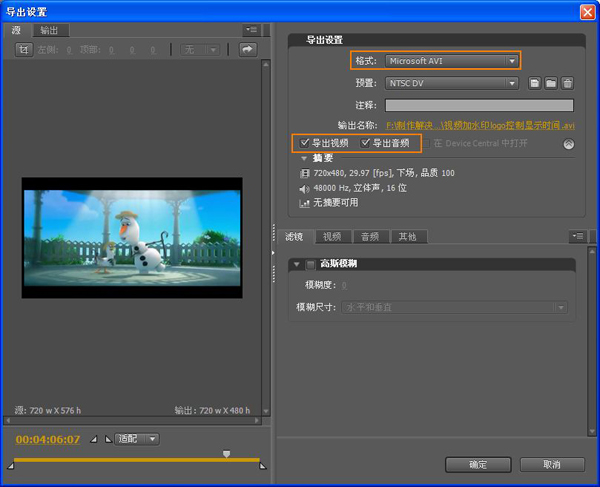Click the timeline out-point handle
Viewport: 600px width, 487px height.
click(263, 466)
